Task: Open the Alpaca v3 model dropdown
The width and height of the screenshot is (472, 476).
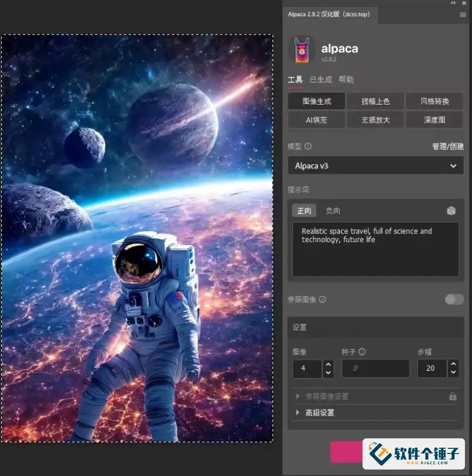Action: [375, 165]
